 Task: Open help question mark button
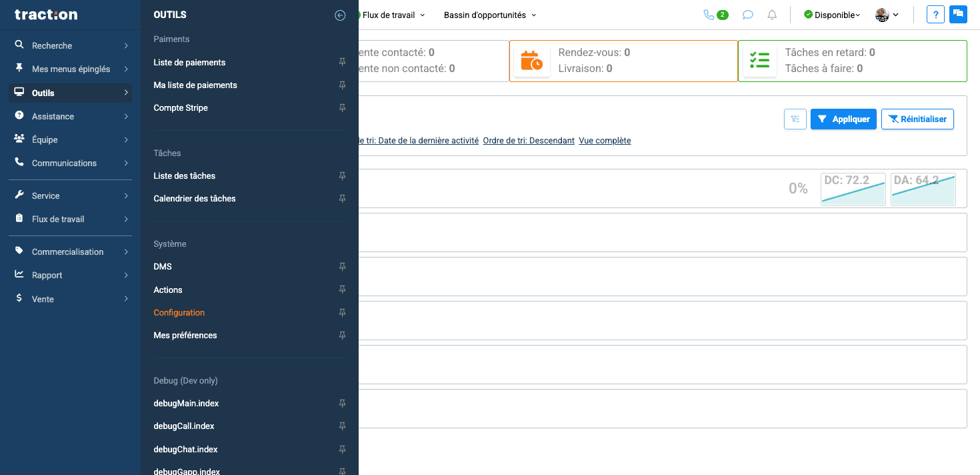[x=935, y=15]
